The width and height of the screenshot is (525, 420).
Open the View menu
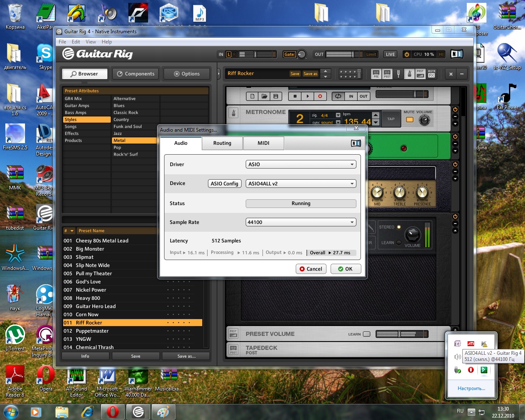pos(91,42)
